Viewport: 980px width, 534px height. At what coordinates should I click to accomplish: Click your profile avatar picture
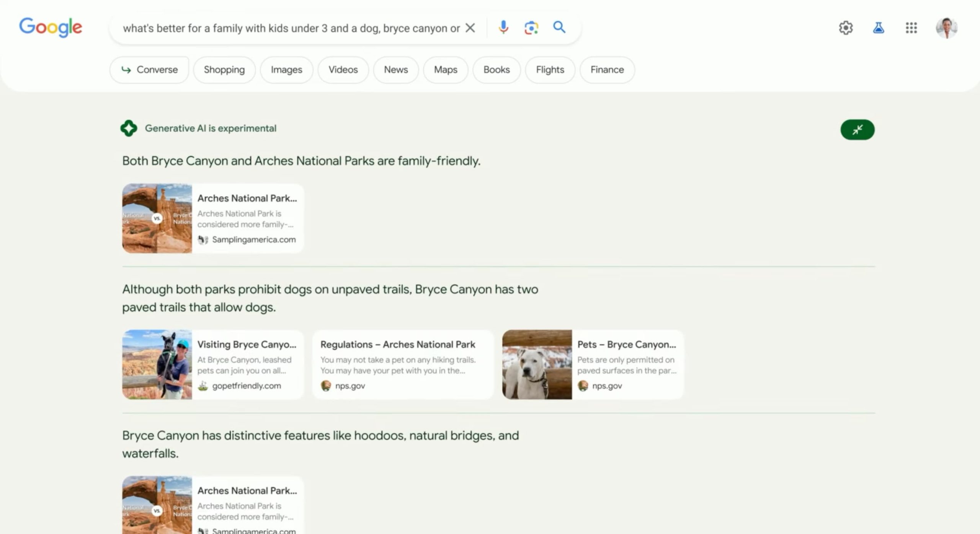point(947,27)
